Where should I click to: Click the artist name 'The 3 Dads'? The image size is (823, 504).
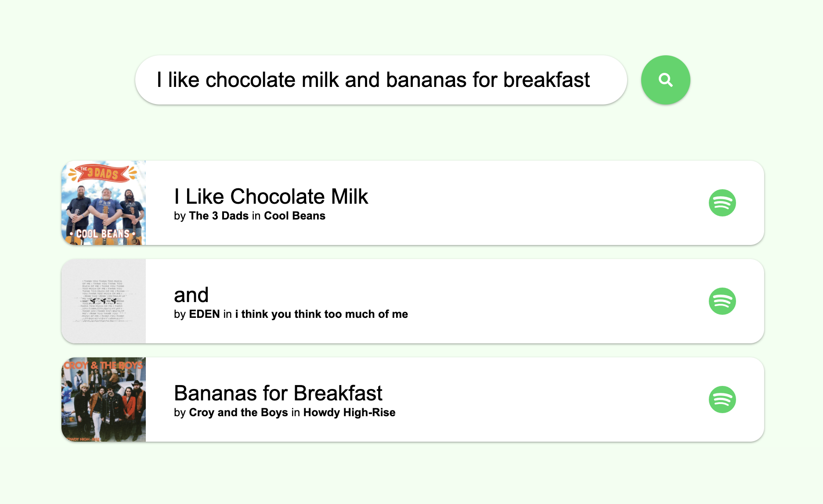coord(218,216)
